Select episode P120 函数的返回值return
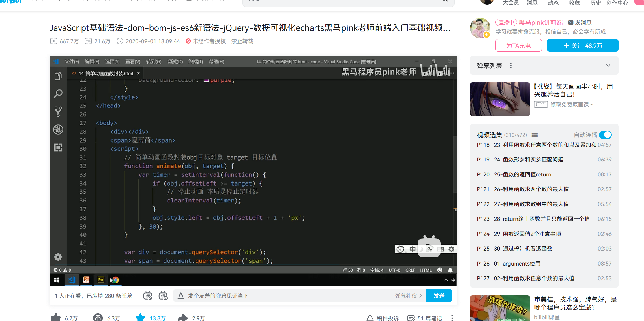Screen dimensions: 644x321 coord(522,174)
